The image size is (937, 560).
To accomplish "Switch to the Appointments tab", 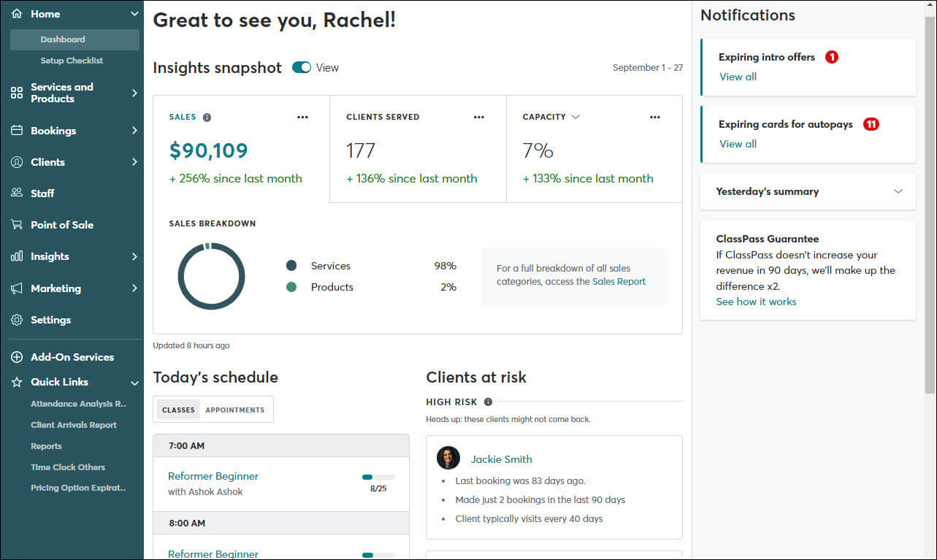I will [235, 410].
